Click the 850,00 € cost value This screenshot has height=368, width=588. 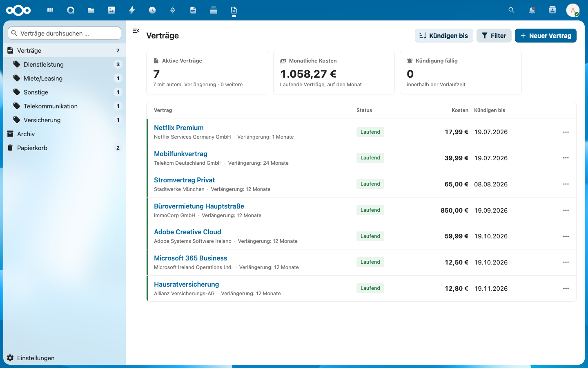454,210
